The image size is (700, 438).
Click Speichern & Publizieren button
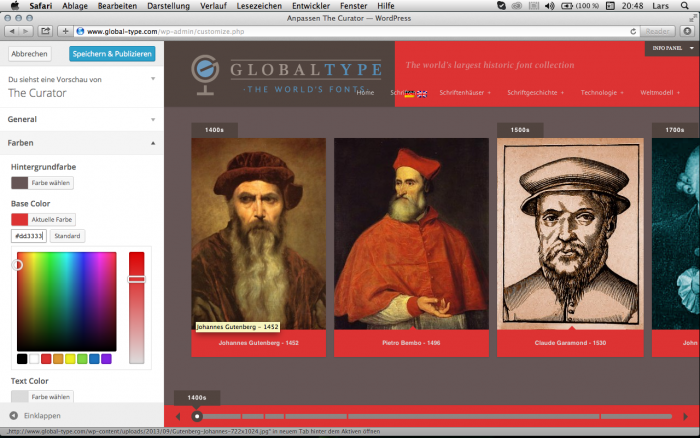112,54
